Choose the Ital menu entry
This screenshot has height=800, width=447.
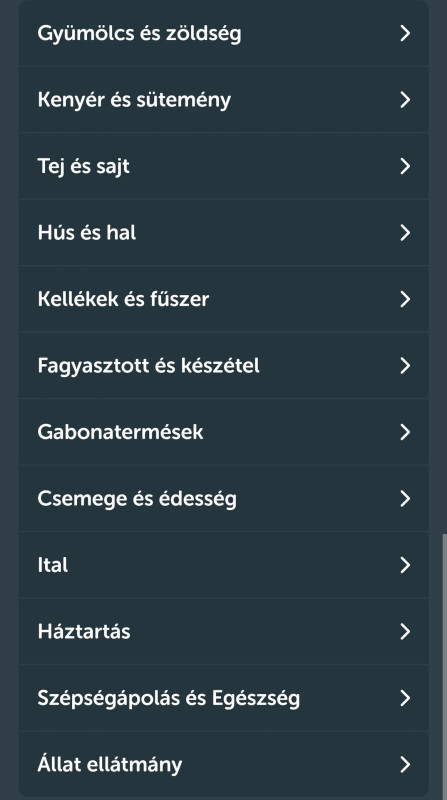[x=224, y=565]
